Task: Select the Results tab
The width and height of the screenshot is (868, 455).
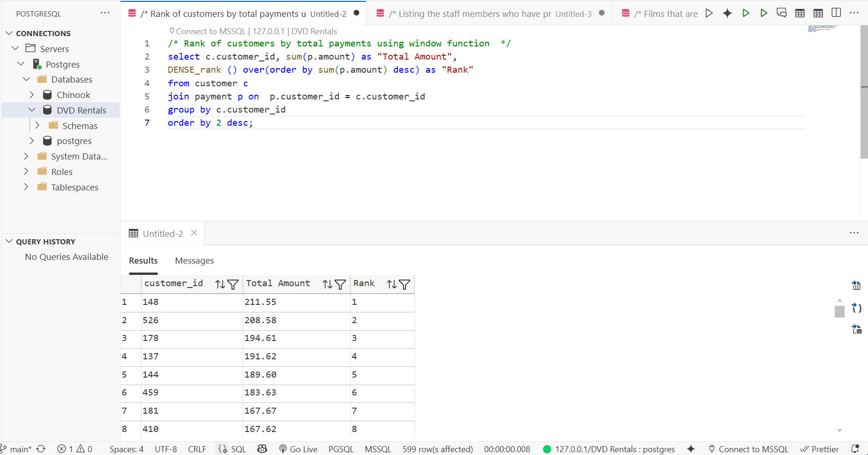Action: [x=143, y=260]
